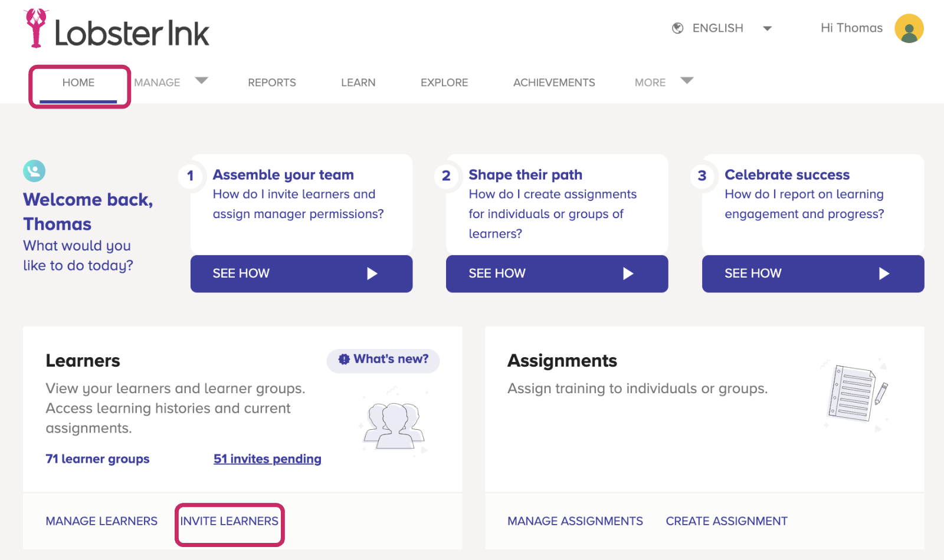The image size is (944, 560).
Task: Click the teal phone icon beside the welcome message
Action: [34, 170]
